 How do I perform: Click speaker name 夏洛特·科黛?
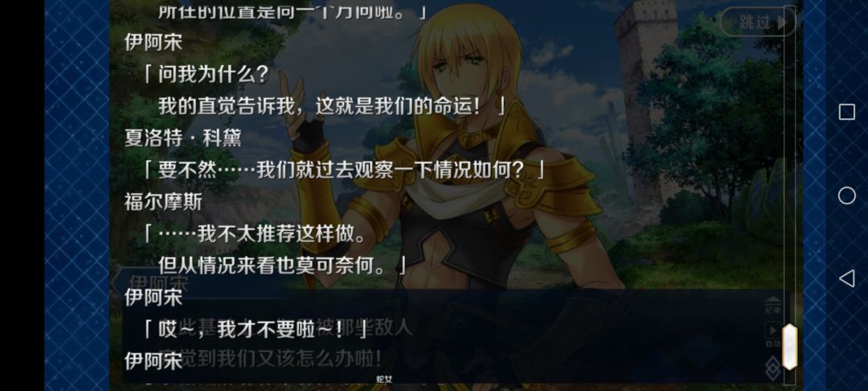[183, 138]
